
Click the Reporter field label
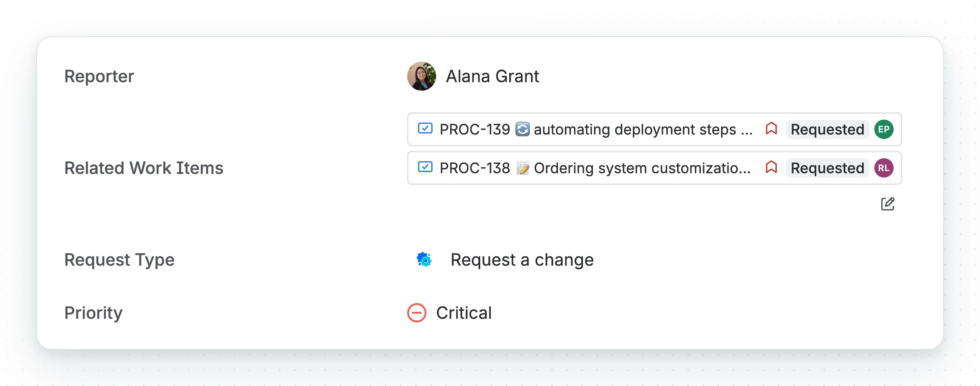point(99,76)
